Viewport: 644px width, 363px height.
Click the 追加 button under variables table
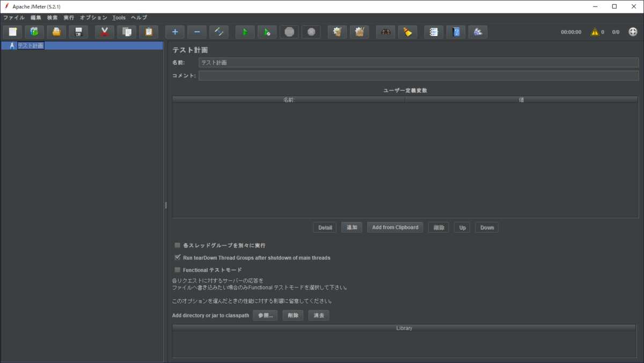coord(352,228)
